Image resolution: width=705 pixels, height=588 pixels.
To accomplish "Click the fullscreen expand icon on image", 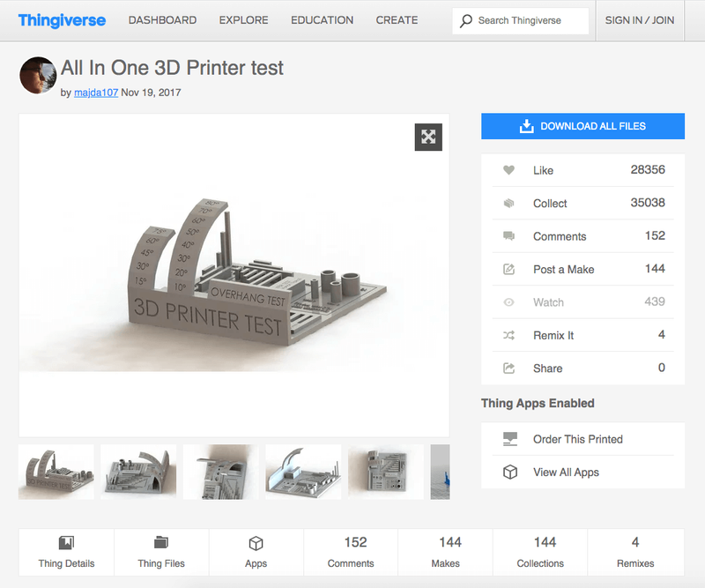I will [x=428, y=137].
